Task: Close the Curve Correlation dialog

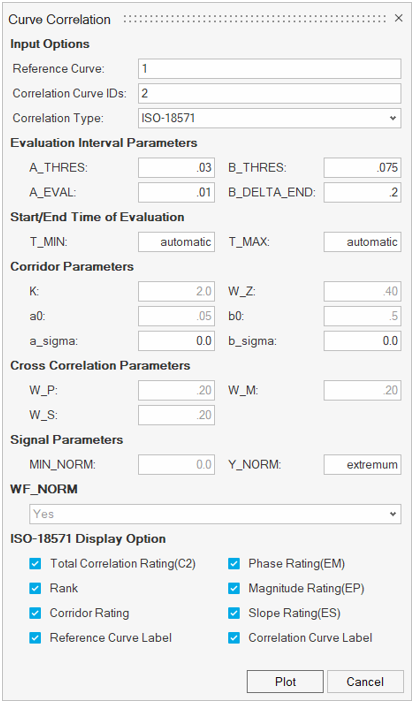Action: click(x=398, y=18)
